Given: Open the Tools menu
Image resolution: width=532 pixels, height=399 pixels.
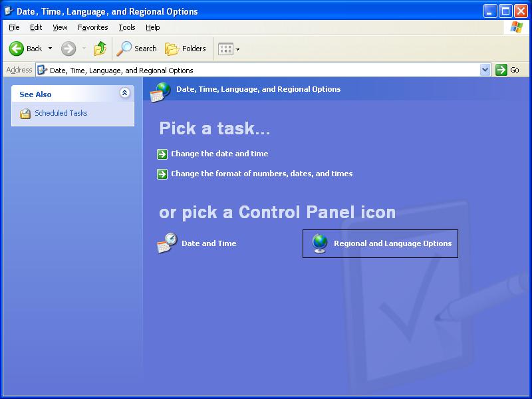Looking at the screenshot, I should coord(126,27).
